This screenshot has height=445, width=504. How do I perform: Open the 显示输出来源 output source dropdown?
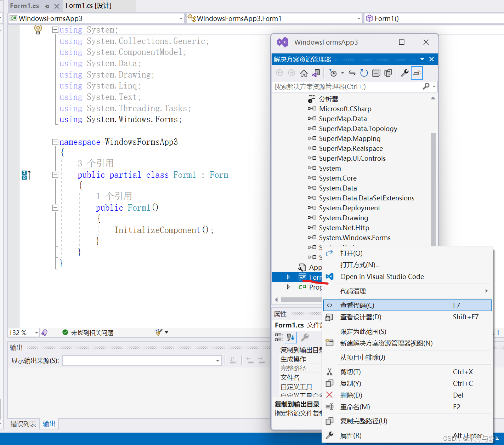[x=217, y=360]
